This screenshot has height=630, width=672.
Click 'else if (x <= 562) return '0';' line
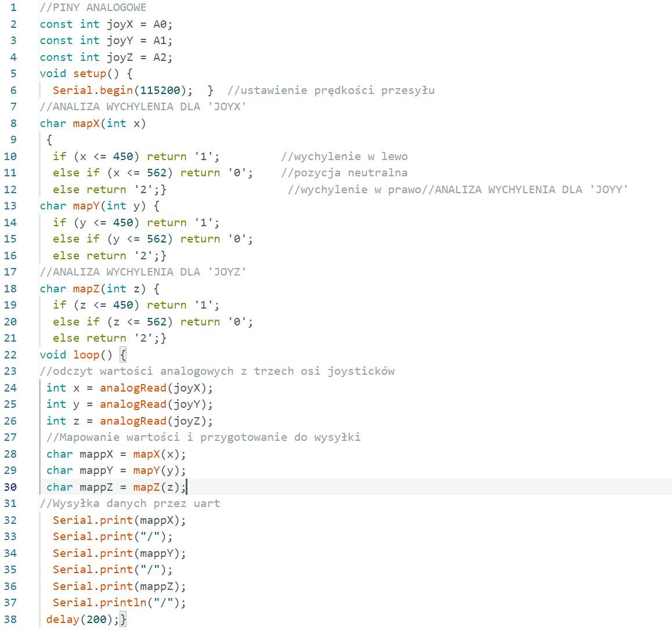pyautogui.click(x=153, y=173)
